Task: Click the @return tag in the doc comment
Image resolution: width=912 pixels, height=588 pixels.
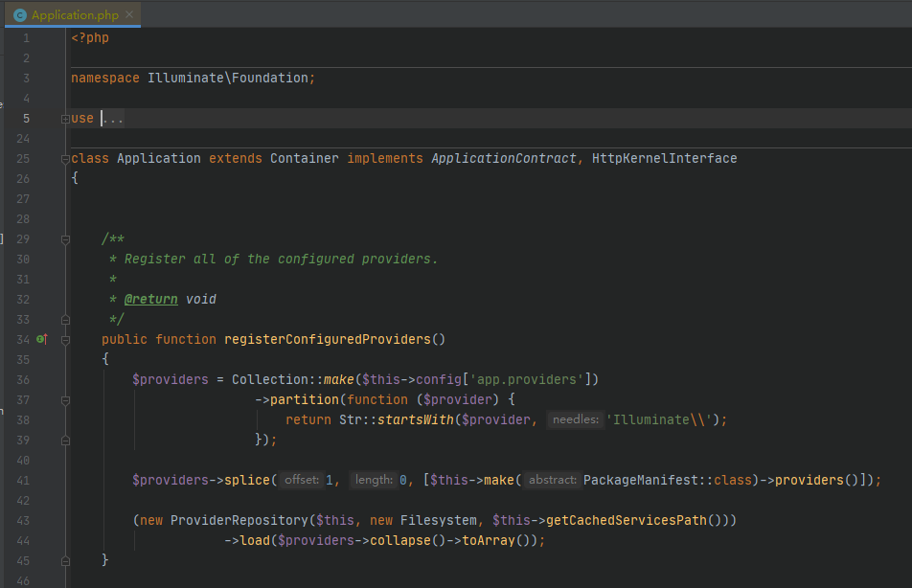Action: click(150, 299)
